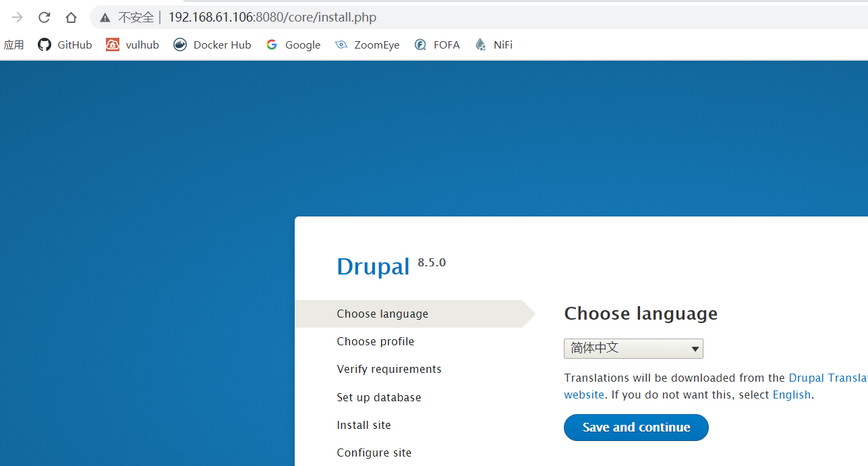Click the GitHub bookmark octocat icon
Screen dimensions: 868x466
click(x=45, y=45)
